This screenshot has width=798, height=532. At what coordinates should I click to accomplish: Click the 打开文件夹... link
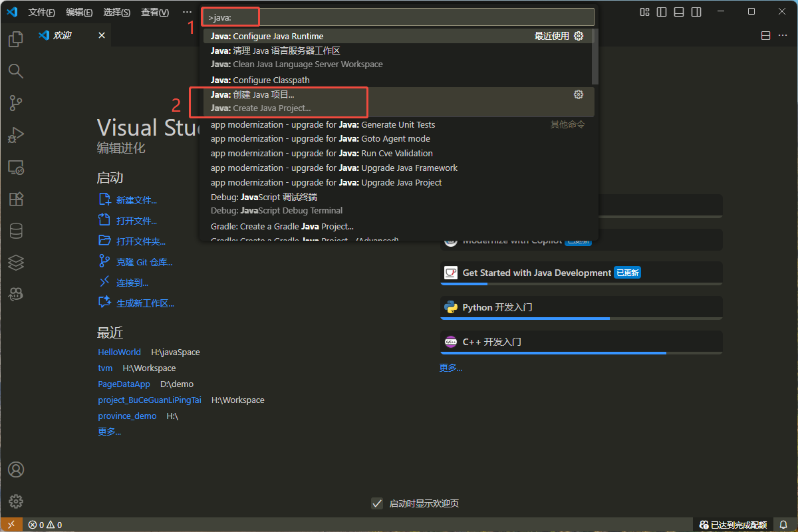[140, 241]
